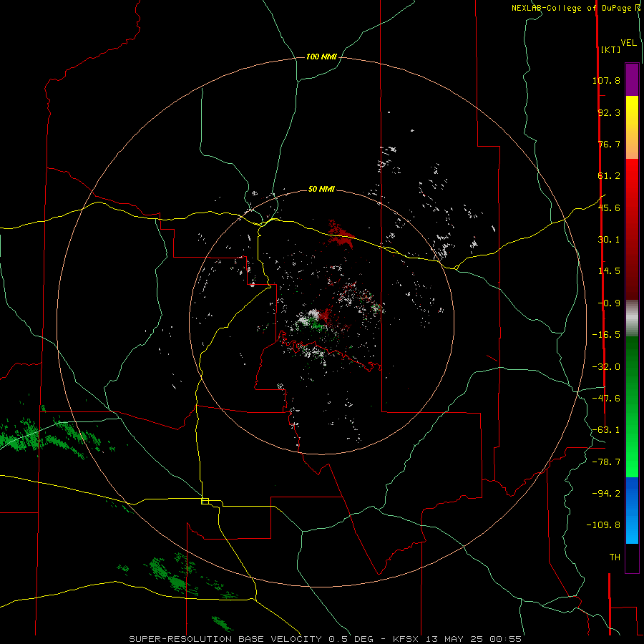
Task: Click the Super-Resolution Base Velocity caption at the bottom
Action: (326, 639)
